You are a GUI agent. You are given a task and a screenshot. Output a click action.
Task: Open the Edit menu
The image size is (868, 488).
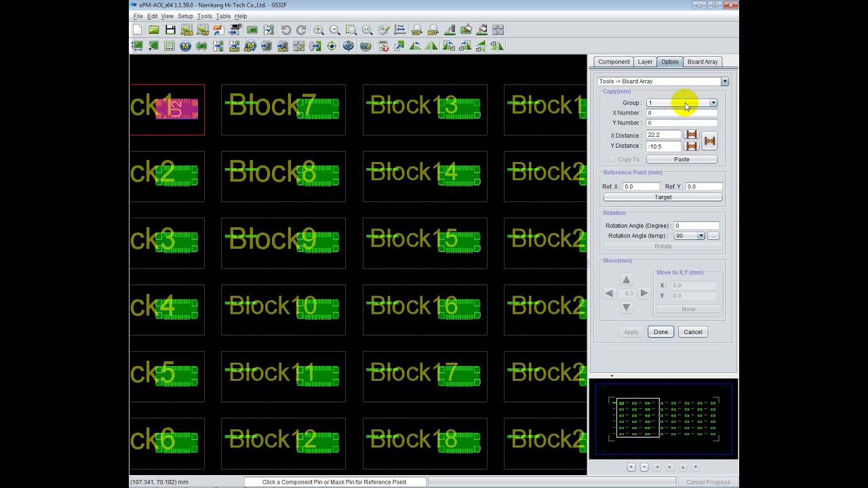[x=152, y=16]
